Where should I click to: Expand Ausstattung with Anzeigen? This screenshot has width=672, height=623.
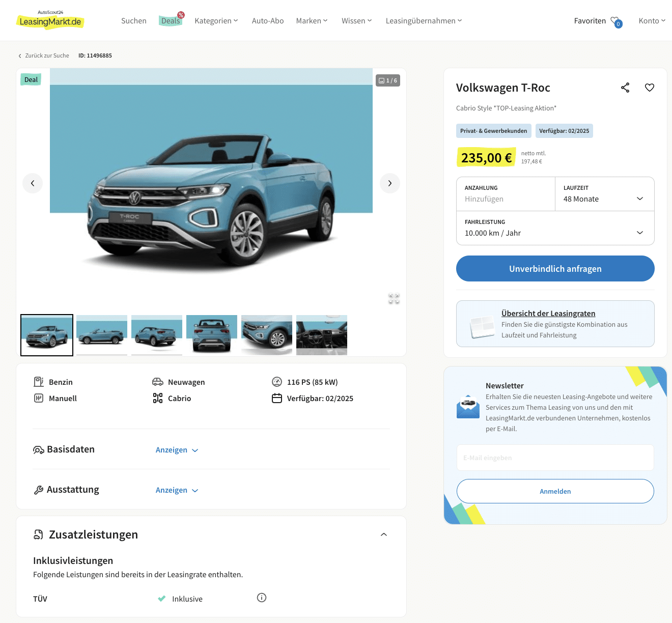pyautogui.click(x=177, y=490)
